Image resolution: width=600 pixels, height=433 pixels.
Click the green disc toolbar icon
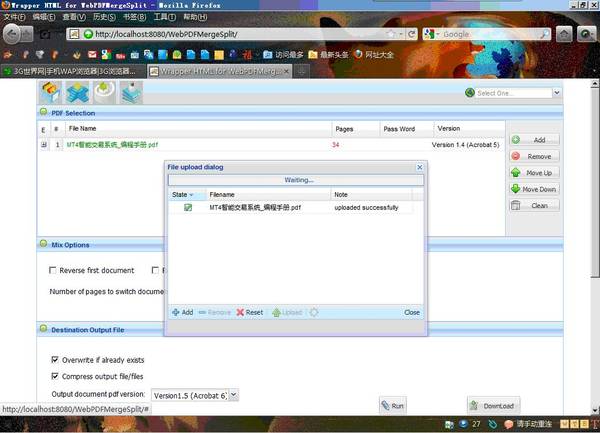[104, 92]
